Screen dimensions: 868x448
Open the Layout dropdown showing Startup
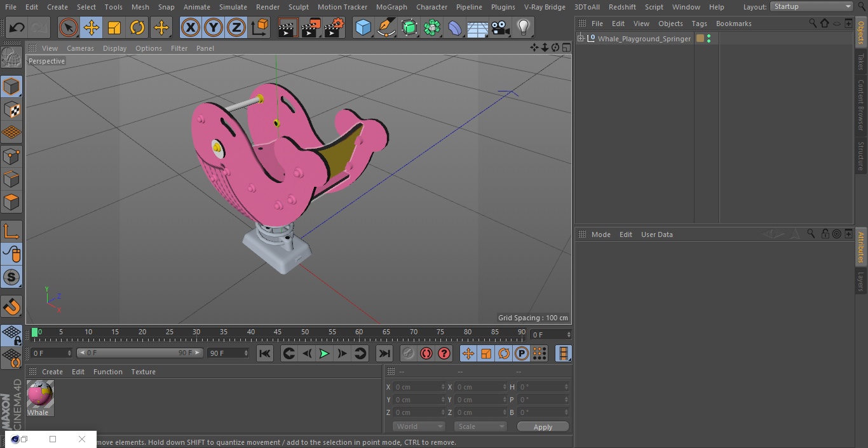pos(812,6)
